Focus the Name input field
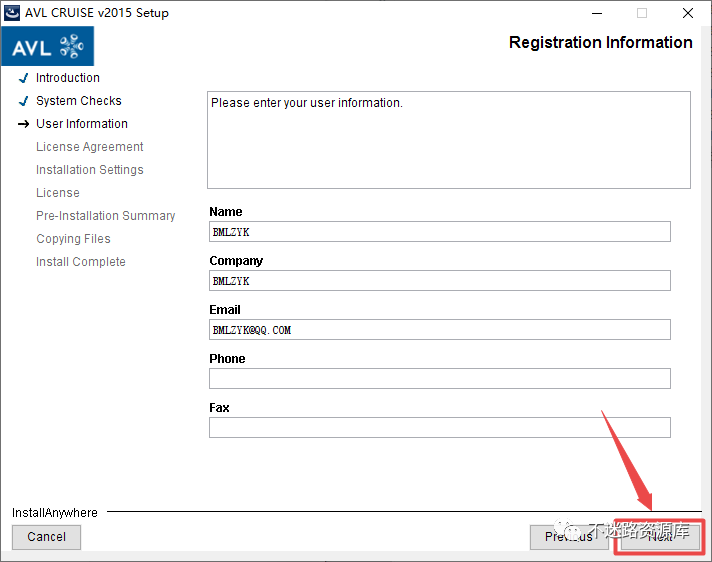 pyautogui.click(x=440, y=232)
